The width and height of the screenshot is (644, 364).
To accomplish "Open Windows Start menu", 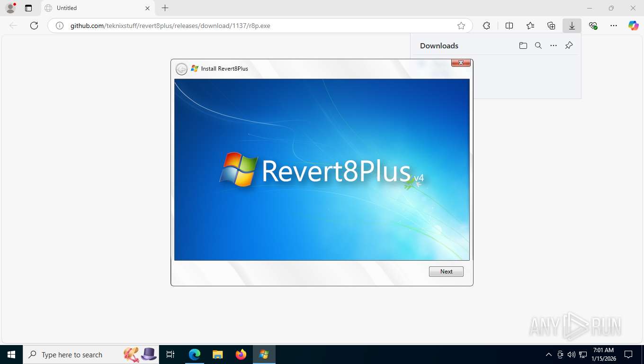I will pyautogui.click(x=11, y=355).
